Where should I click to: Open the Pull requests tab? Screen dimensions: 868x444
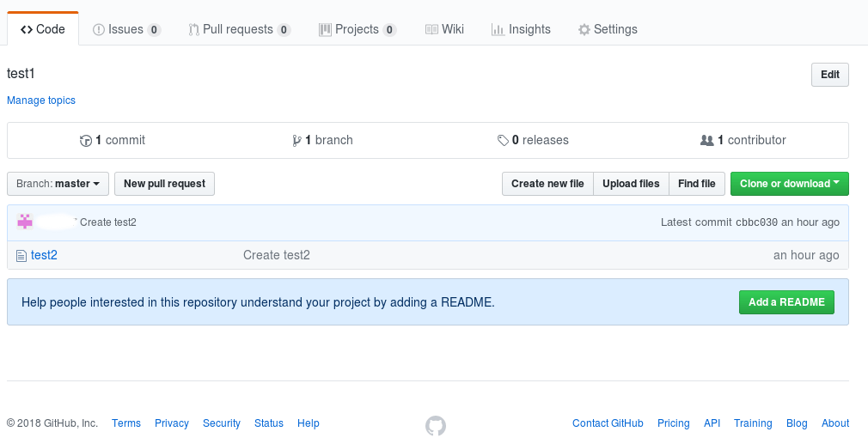point(240,29)
